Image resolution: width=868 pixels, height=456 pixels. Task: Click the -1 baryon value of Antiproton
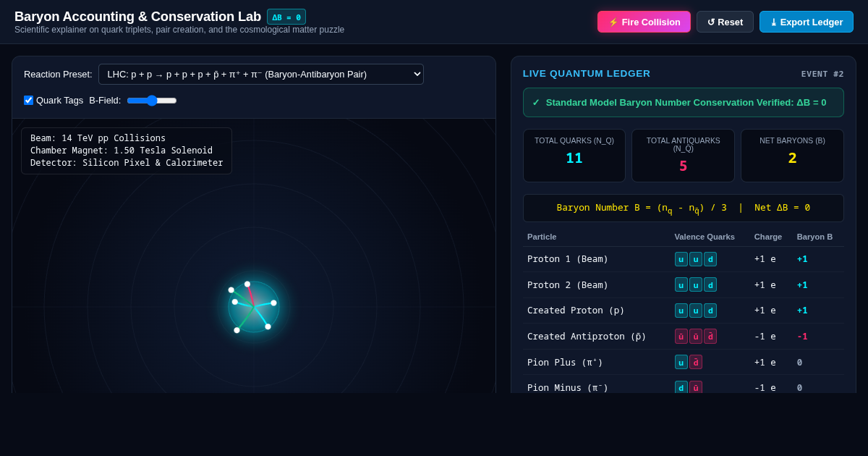[x=802, y=336]
